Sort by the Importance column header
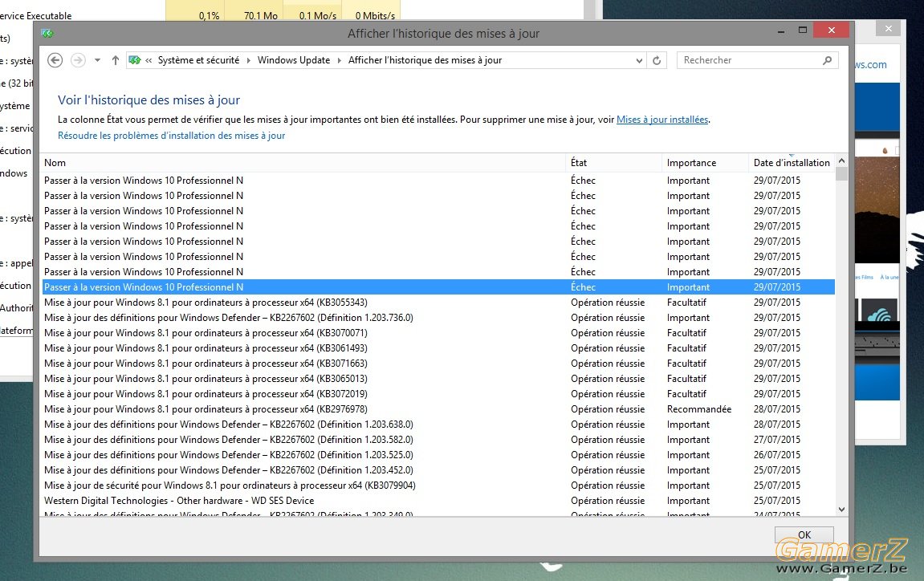The width and height of the screenshot is (924, 581). coord(704,163)
